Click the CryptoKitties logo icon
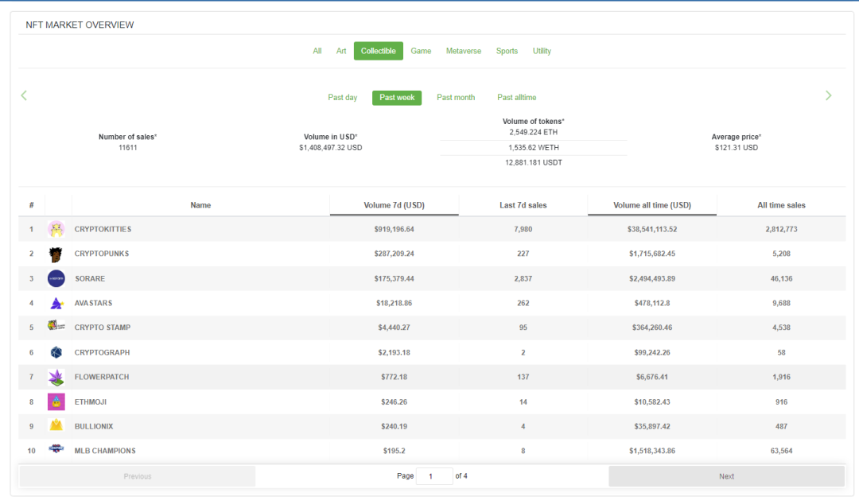 click(56, 229)
